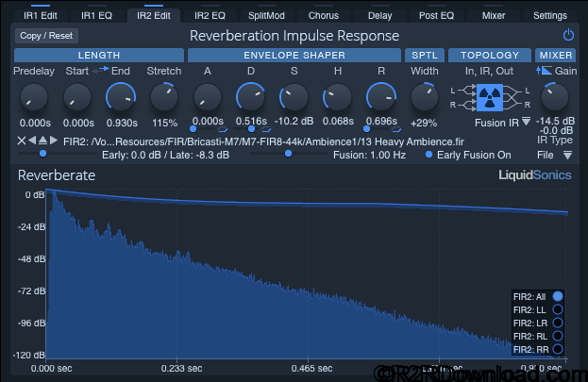Click the Copy / Reset button
Image resolution: width=588 pixels, height=382 pixels.
(46, 36)
